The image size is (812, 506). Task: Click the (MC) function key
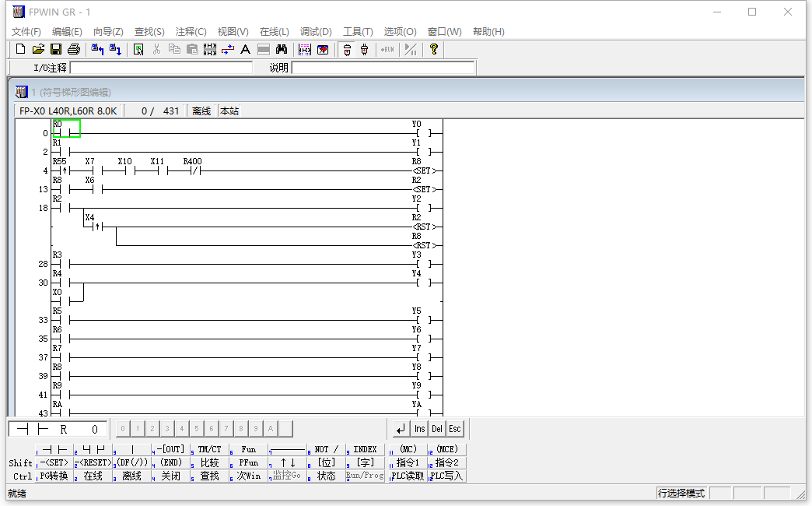408,449
